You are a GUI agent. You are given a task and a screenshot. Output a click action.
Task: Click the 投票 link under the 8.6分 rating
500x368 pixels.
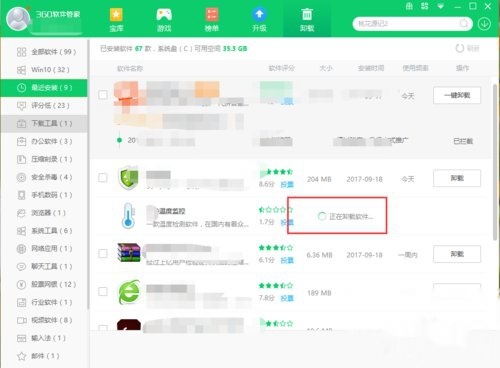[287, 184]
